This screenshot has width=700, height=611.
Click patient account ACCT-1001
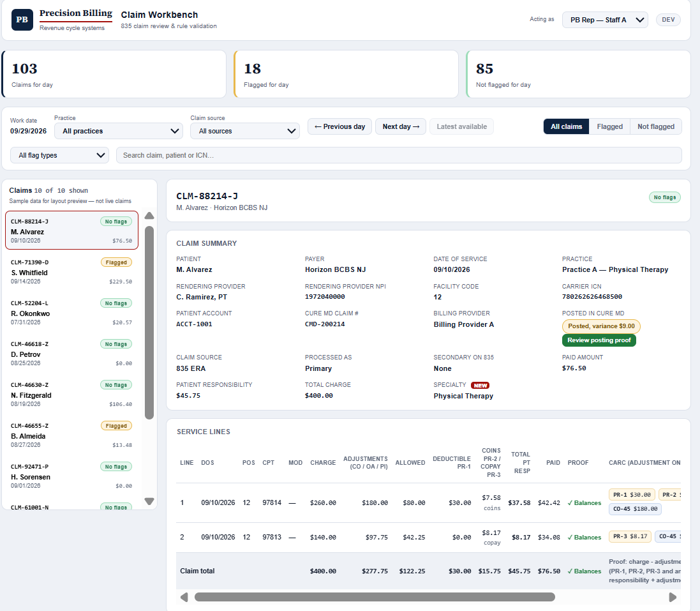(x=194, y=324)
